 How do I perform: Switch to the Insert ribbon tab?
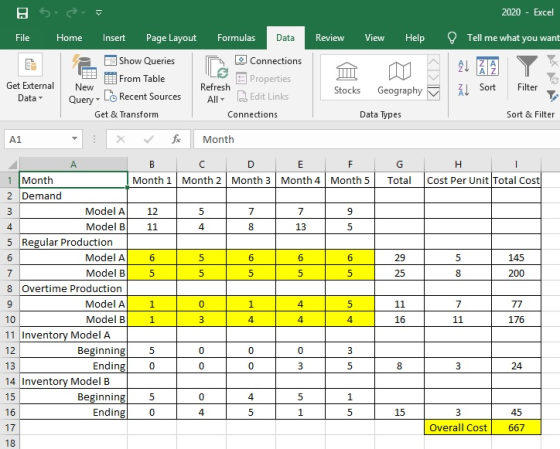[x=114, y=38]
